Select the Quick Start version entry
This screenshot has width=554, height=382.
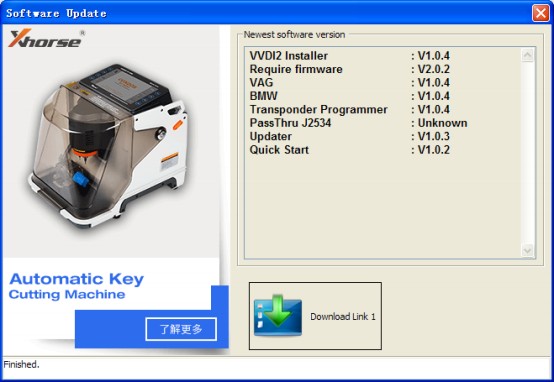350,149
